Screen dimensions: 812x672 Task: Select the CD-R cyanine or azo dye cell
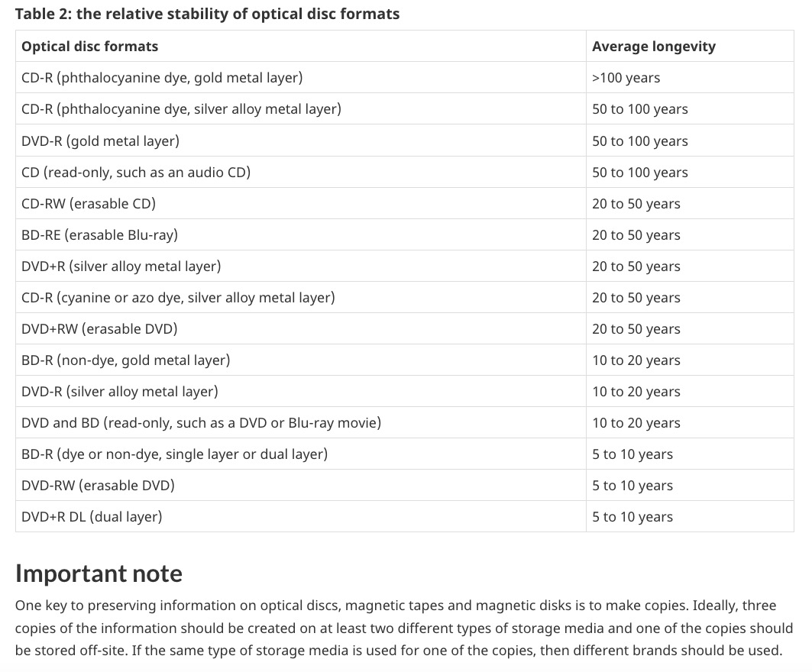click(301, 298)
